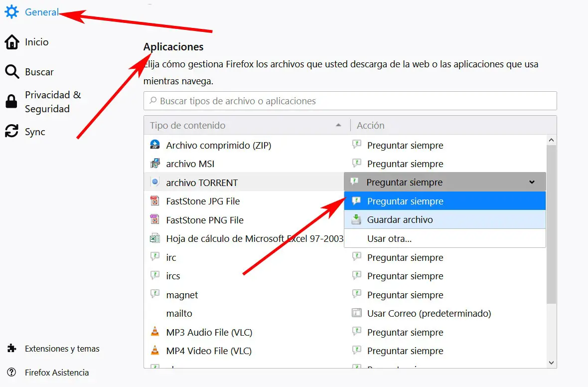Click the Acción column header
The width and height of the screenshot is (588, 387).
coord(453,125)
